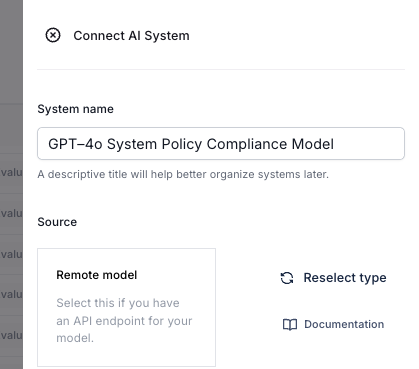The width and height of the screenshot is (419, 369).
Task: Click the word Compliance in the system name
Action: 247,144
